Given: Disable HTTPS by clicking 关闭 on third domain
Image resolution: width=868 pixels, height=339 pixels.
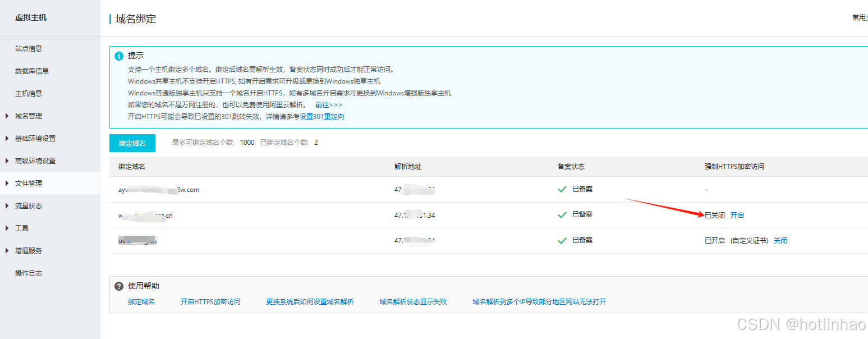Looking at the screenshot, I should [x=780, y=240].
